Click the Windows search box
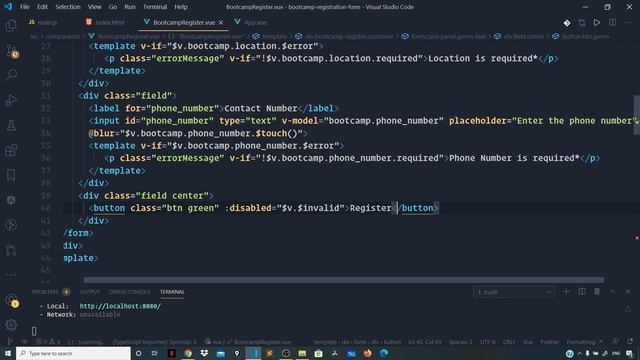Viewport: 640px width, 360px height. pos(73,353)
